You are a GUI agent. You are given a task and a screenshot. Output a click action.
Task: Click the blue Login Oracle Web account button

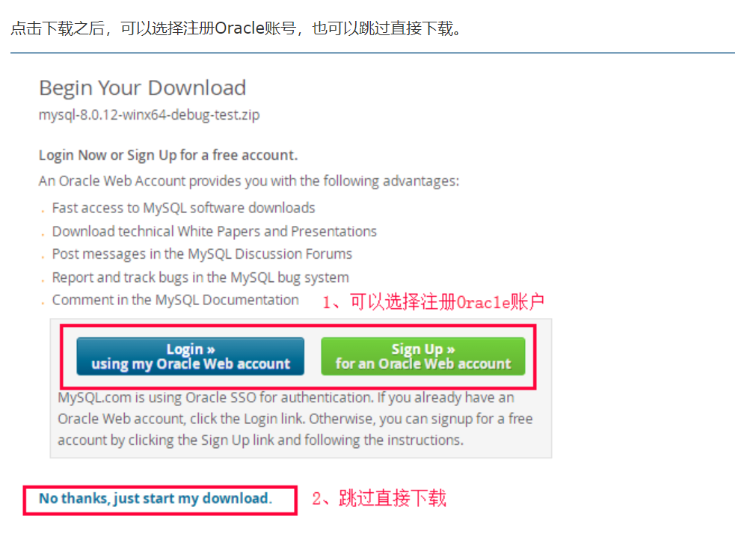tap(191, 356)
